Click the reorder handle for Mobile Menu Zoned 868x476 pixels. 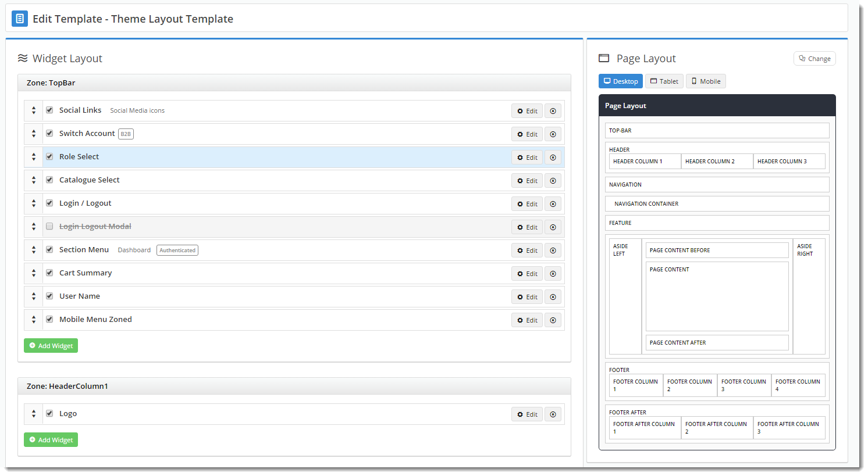pyautogui.click(x=34, y=320)
